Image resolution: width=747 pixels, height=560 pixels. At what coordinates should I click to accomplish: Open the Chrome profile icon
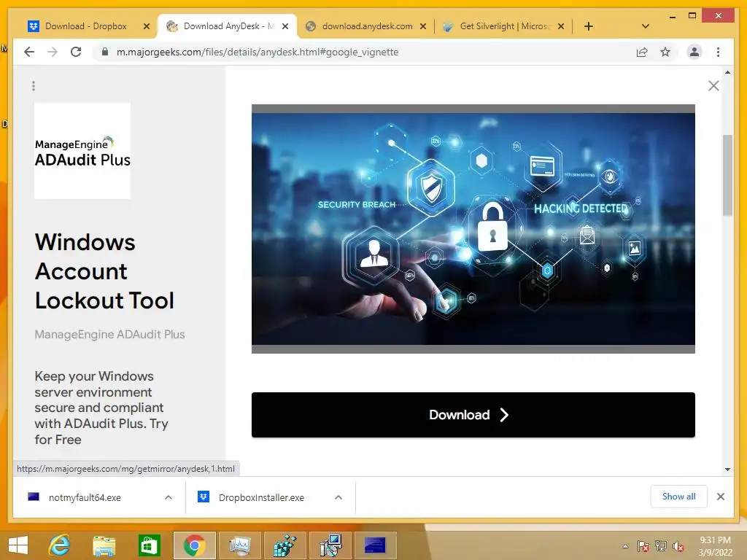coord(694,52)
